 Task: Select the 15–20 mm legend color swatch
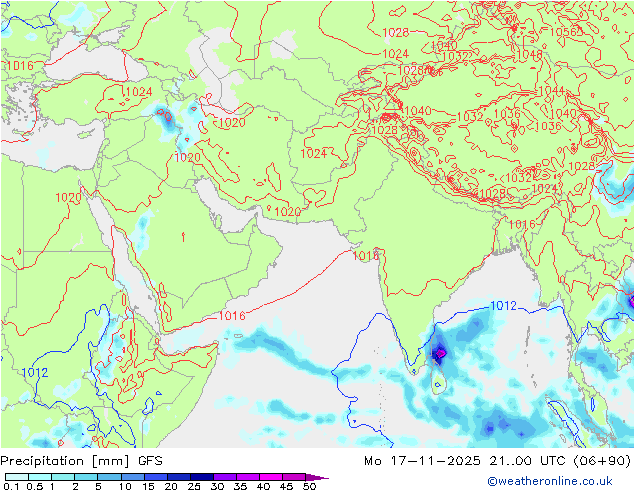[x=155, y=477]
